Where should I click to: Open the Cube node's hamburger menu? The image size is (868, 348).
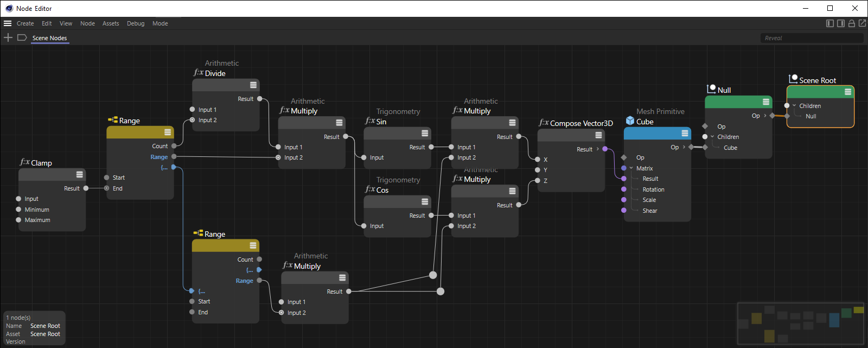click(x=685, y=134)
